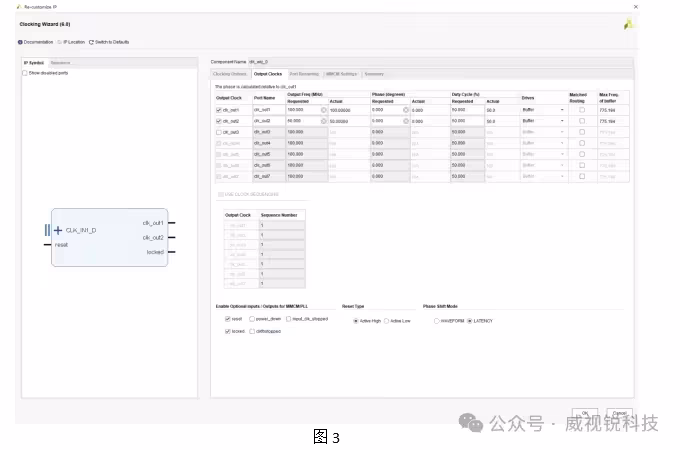Viewport: 680px width, 450px height.
Task: Select the Active Low reset type
Action: coord(386,321)
